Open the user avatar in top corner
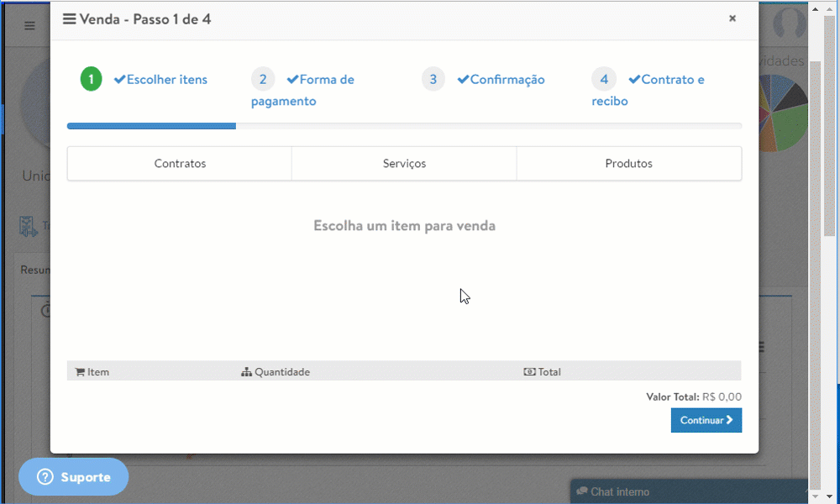The width and height of the screenshot is (840, 504). pyautogui.click(x=788, y=24)
